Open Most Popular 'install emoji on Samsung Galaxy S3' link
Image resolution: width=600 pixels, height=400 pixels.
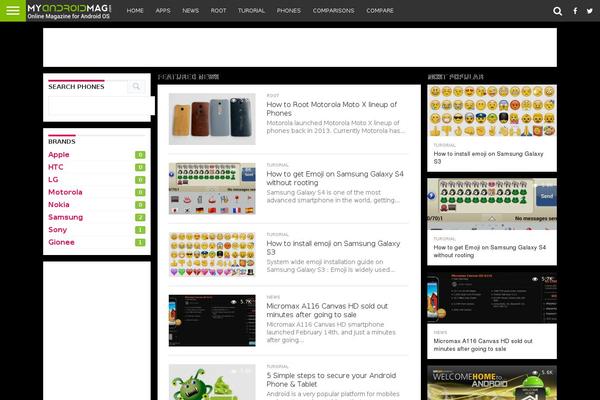point(488,158)
